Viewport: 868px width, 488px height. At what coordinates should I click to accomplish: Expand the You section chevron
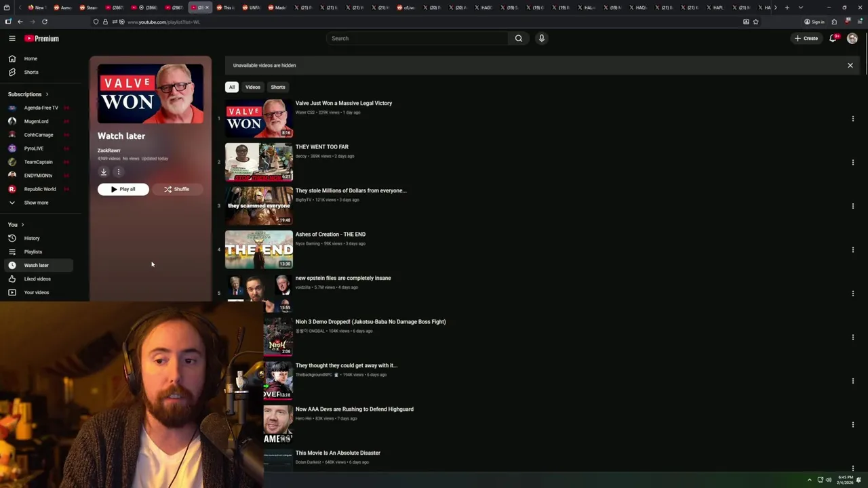point(22,225)
